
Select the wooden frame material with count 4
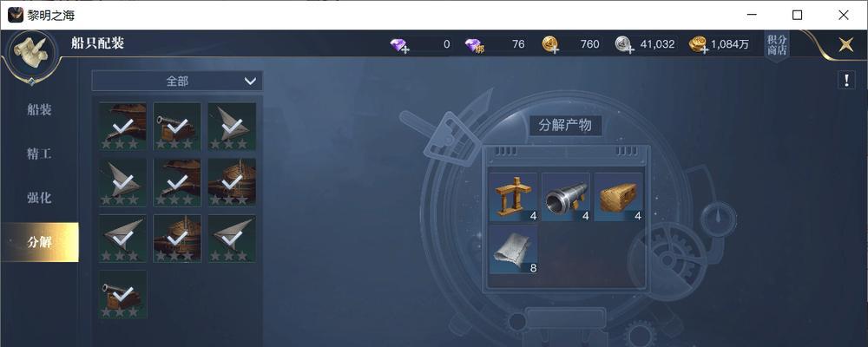(514, 197)
